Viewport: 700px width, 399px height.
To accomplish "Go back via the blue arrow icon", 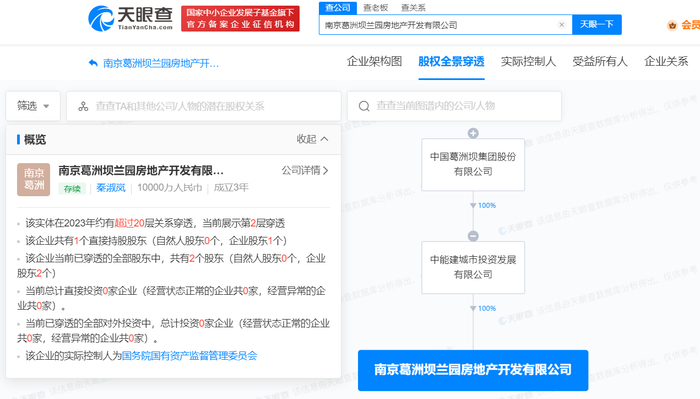I will point(93,63).
